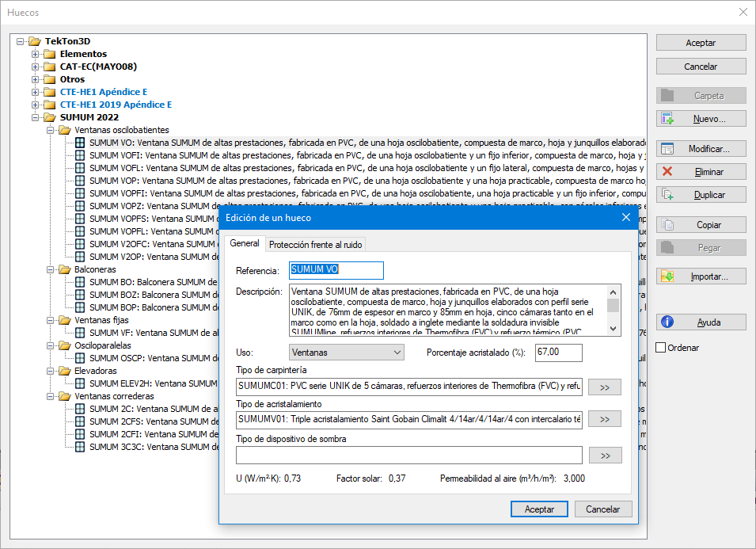Click the window icon of SUMUM BO
756x549 pixels.
point(80,282)
